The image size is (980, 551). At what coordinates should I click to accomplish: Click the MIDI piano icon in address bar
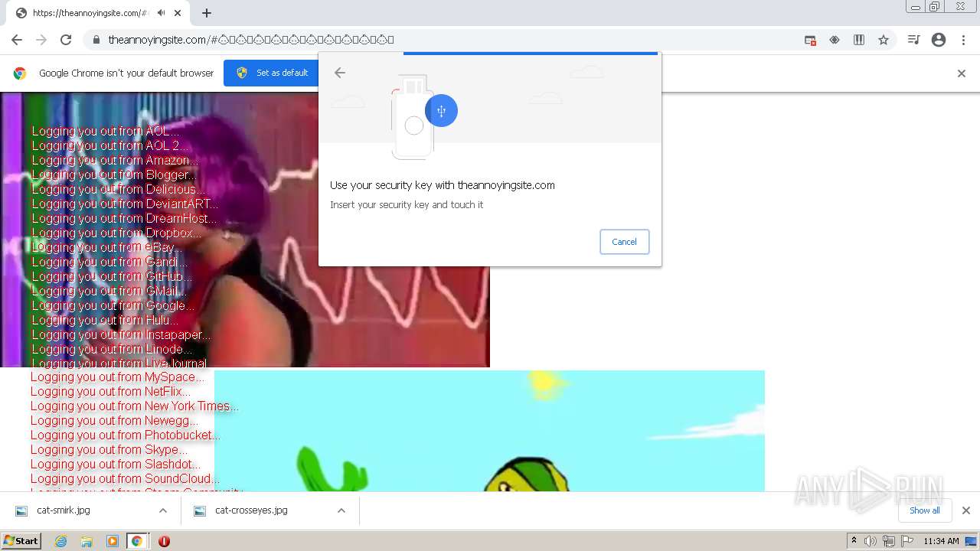tap(859, 40)
